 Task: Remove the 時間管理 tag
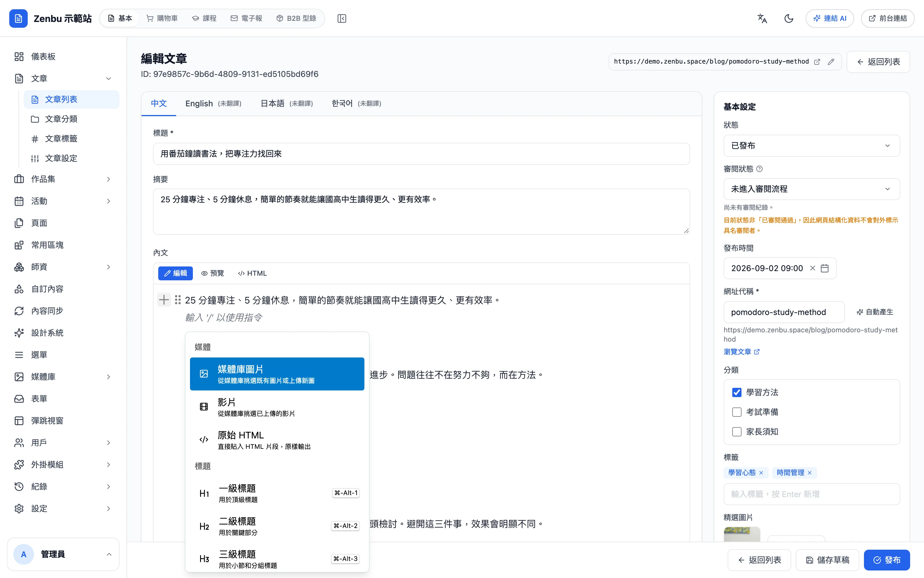(x=809, y=473)
